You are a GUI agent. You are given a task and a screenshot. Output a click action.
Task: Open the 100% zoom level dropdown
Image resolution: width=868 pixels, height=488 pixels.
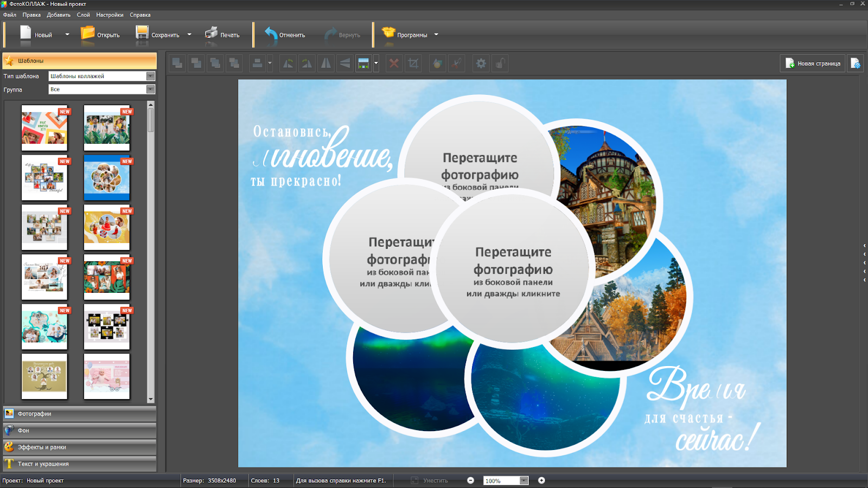click(524, 480)
